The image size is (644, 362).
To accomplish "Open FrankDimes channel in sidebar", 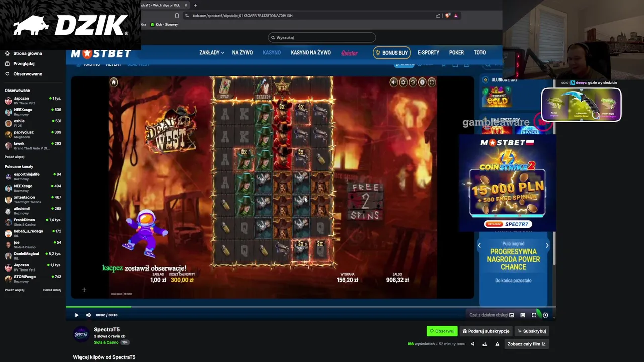I will [x=33, y=222].
